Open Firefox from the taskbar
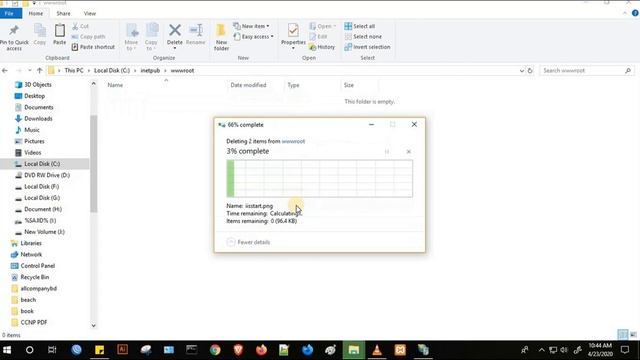 [261, 350]
